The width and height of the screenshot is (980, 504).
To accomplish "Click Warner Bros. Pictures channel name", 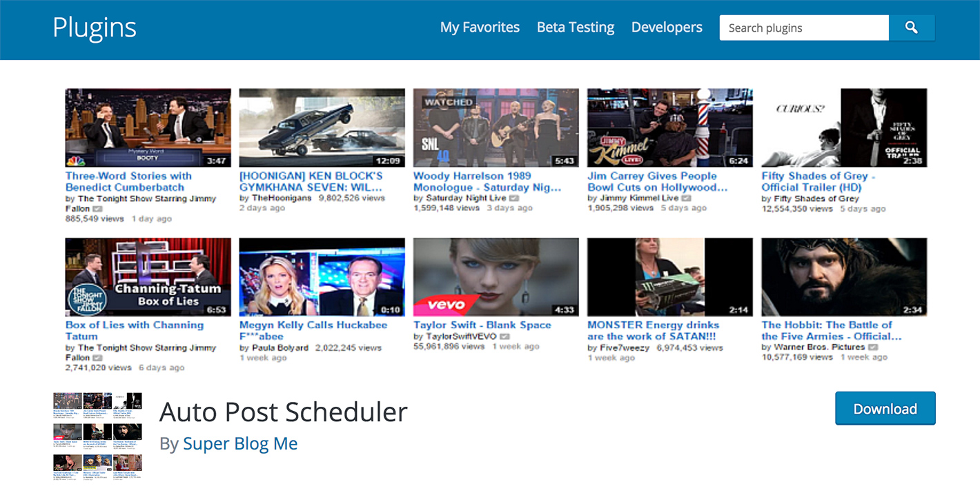I will pos(819,347).
